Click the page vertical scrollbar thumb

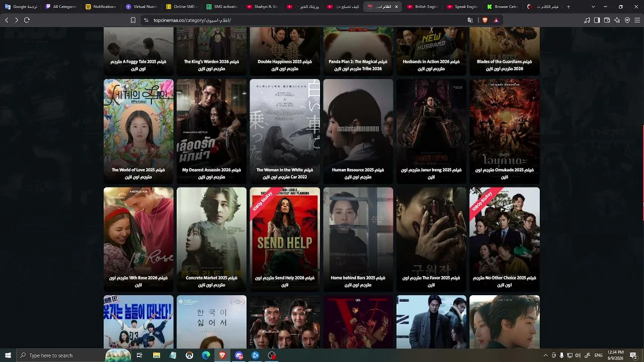(642, 172)
